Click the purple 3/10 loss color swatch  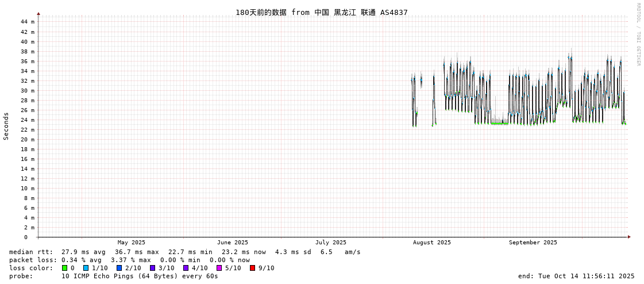click(152, 268)
